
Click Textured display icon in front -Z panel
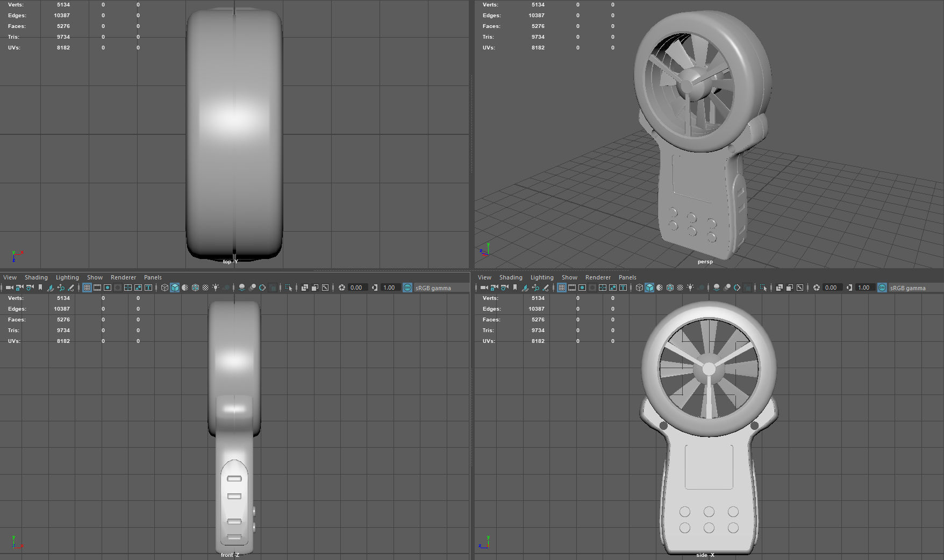[x=205, y=288]
